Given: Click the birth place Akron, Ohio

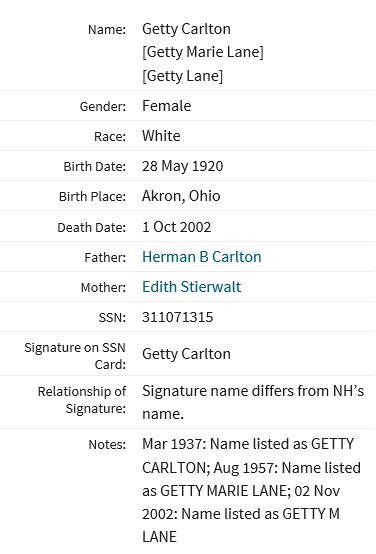Looking at the screenshot, I should [x=181, y=196].
